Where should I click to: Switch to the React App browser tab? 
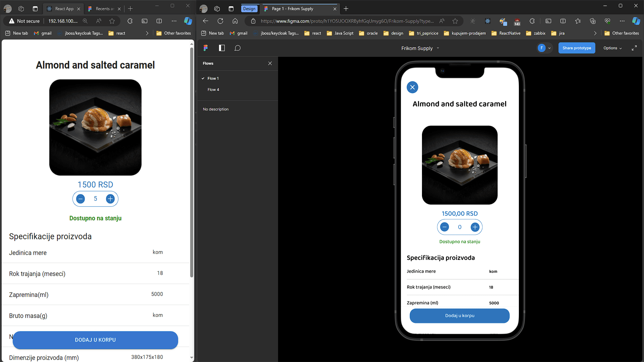point(64,9)
